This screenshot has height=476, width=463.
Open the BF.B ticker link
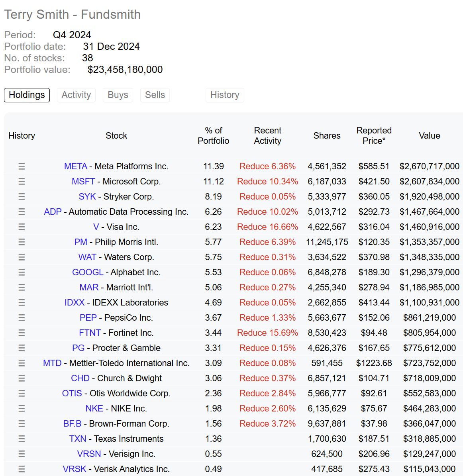click(x=72, y=424)
